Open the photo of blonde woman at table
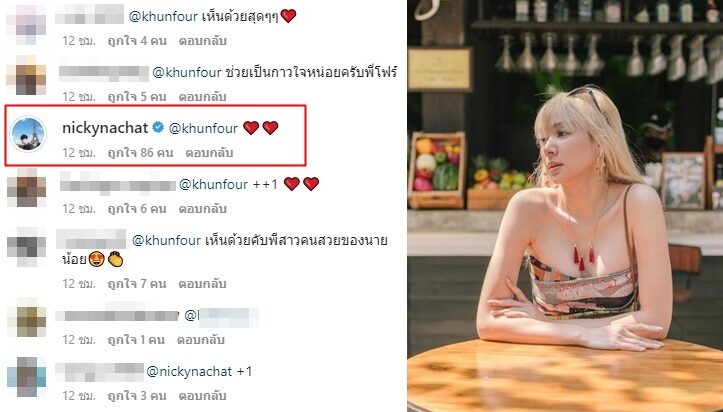The width and height of the screenshot is (723, 412). (565, 206)
